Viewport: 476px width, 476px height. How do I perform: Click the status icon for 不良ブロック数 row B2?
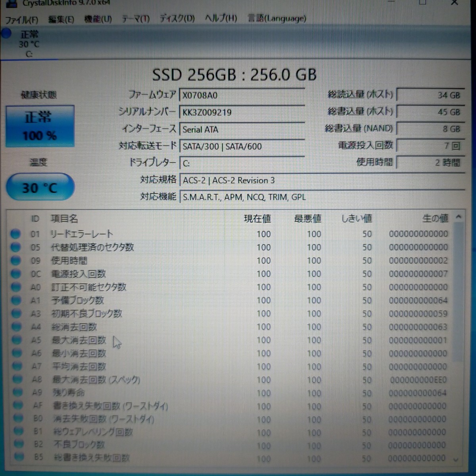click(x=19, y=444)
